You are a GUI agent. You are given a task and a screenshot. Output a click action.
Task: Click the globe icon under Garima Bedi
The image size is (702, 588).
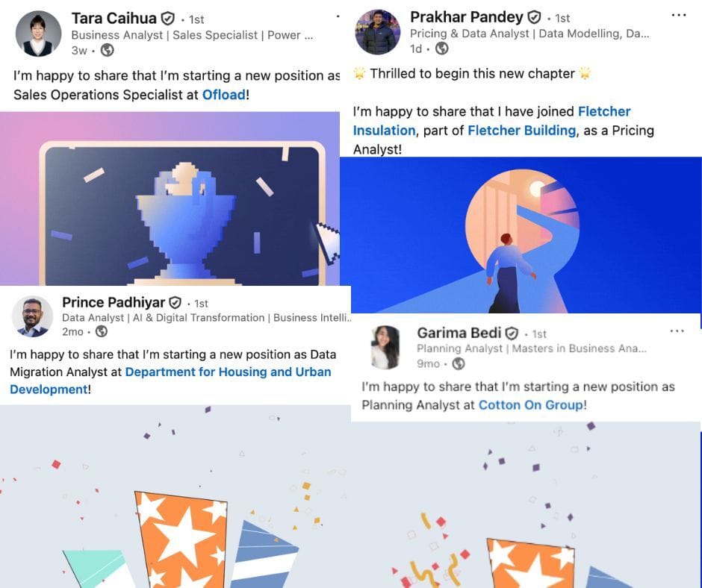pos(458,363)
